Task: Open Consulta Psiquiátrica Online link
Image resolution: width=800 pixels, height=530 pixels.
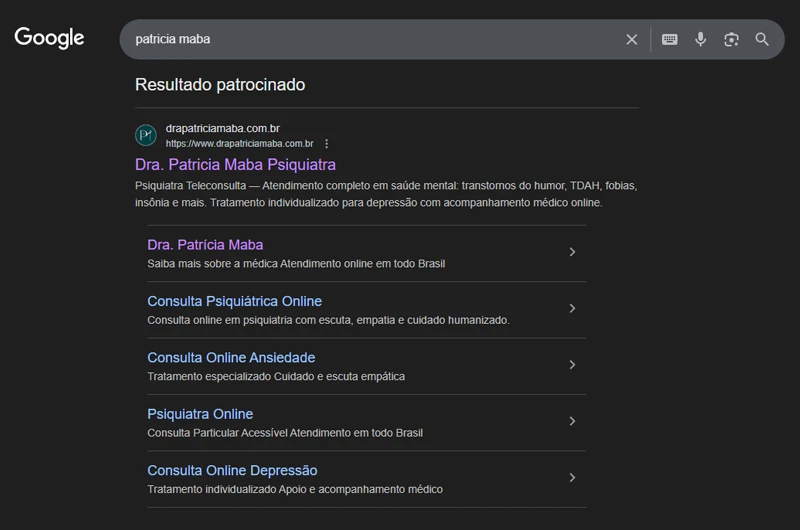Action: tap(234, 301)
